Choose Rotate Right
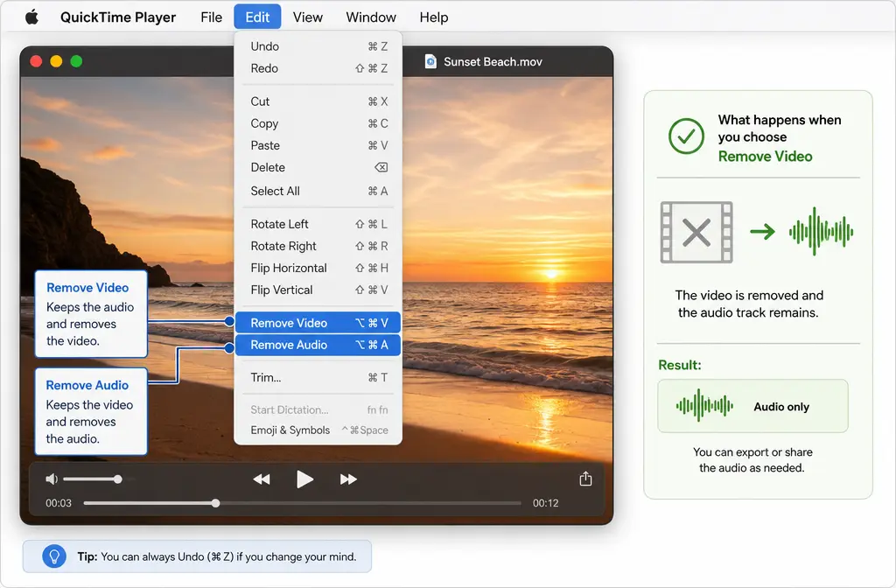The image size is (896, 588). tap(318, 246)
